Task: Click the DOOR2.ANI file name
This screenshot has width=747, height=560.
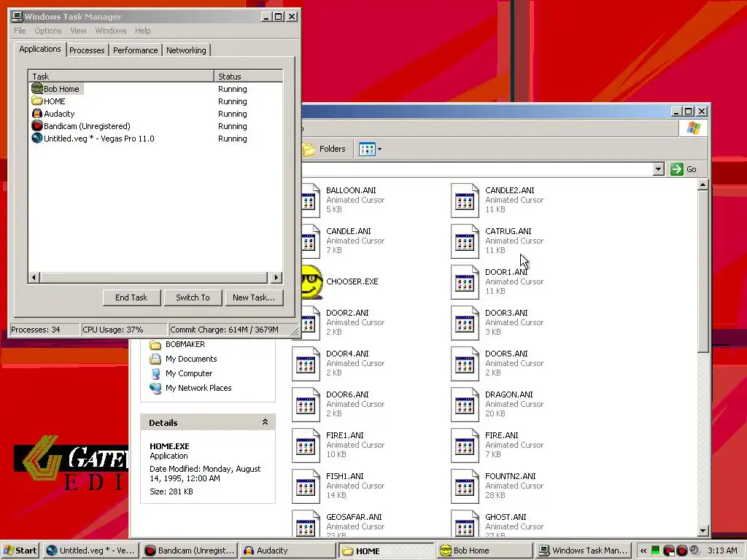Action: tap(347, 313)
